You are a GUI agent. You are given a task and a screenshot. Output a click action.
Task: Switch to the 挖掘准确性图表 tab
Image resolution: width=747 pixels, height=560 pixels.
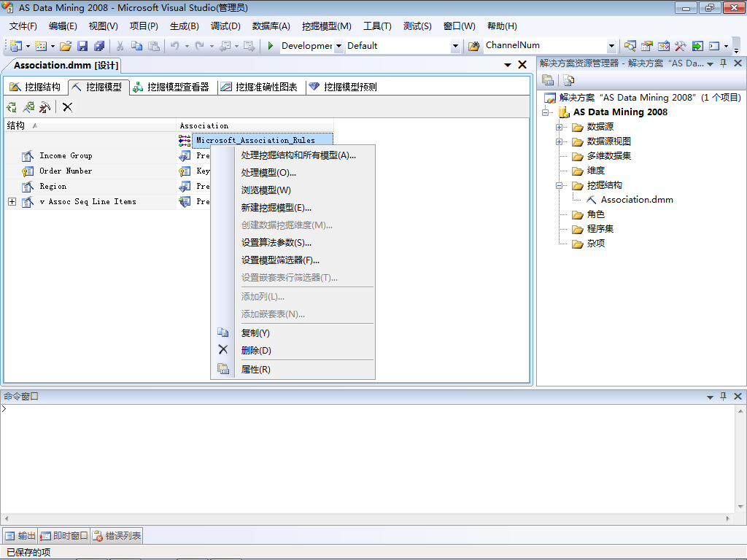260,87
